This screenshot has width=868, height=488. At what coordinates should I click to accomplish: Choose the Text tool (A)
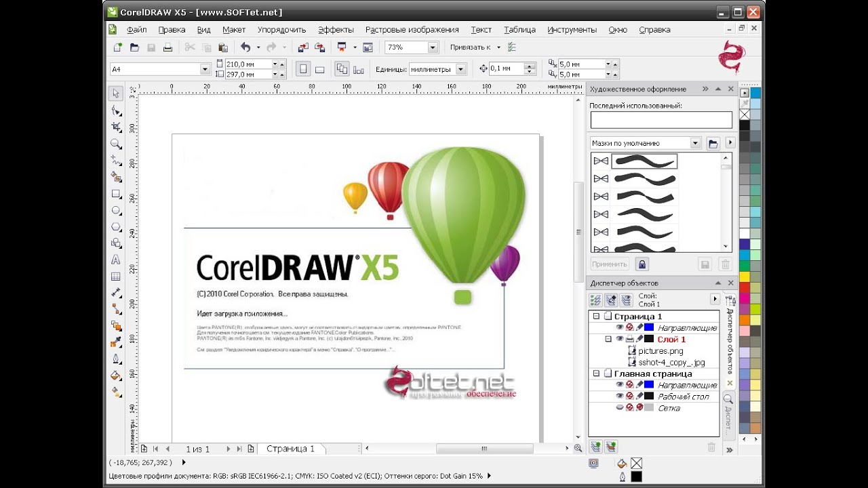coord(116,260)
